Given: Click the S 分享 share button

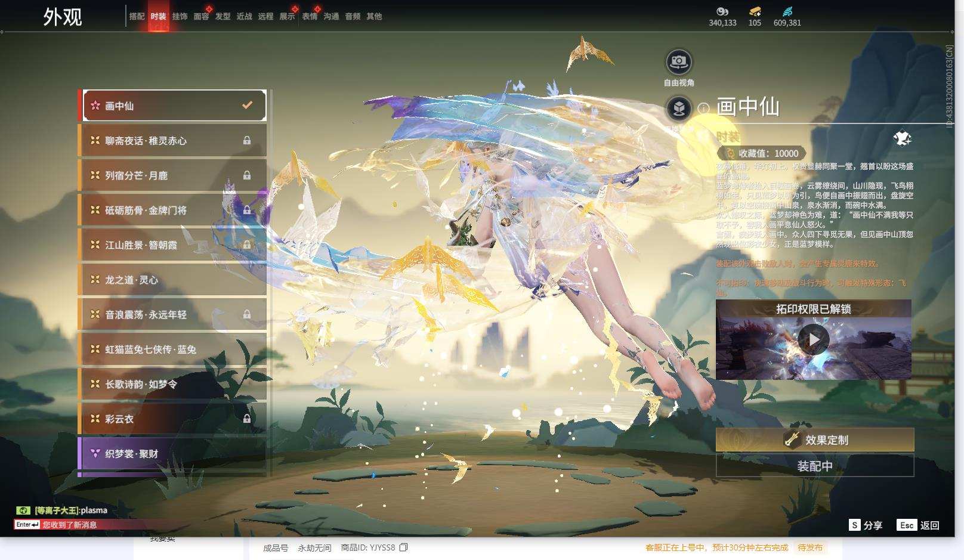Looking at the screenshot, I should coord(866,525).
